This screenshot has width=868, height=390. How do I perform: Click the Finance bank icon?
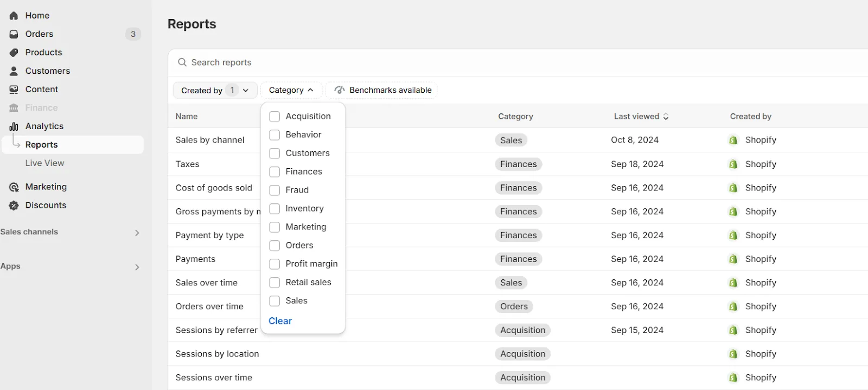[14, 108]
